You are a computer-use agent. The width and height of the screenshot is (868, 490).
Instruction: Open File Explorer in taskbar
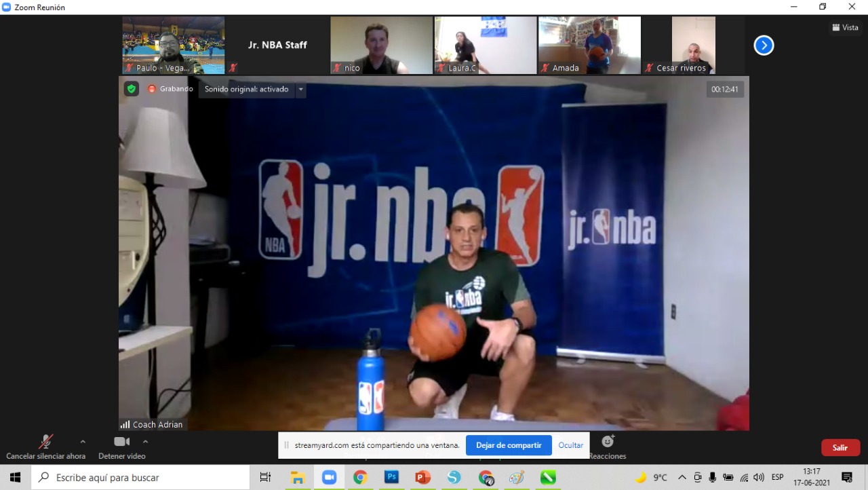tap(298, 477)
